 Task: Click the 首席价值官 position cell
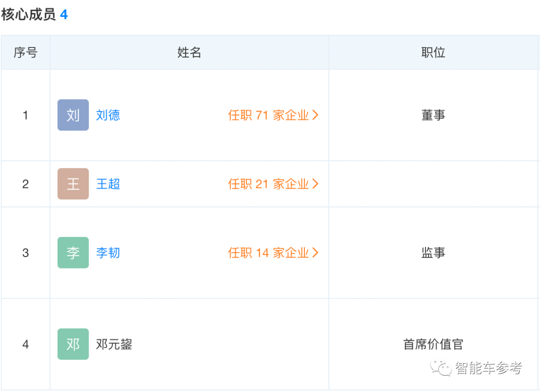coord(433,344)
